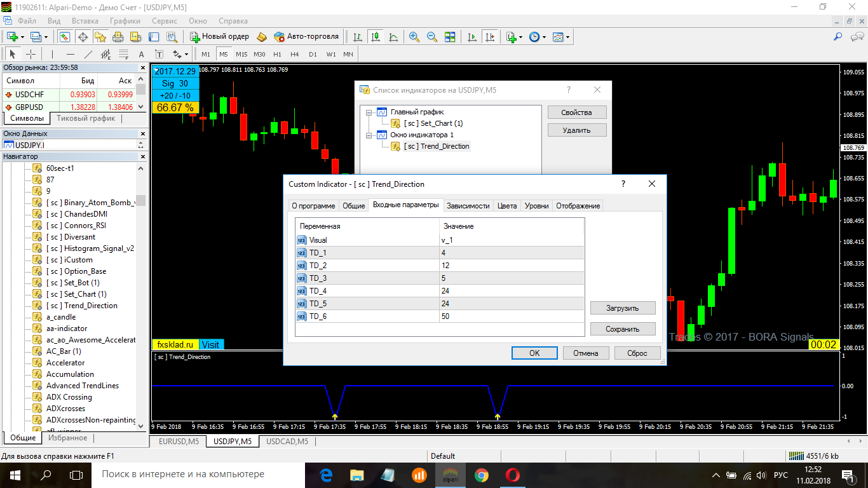Switch to line chart view
The height and width of the screenshot is (488, 868).
point(393,37)
